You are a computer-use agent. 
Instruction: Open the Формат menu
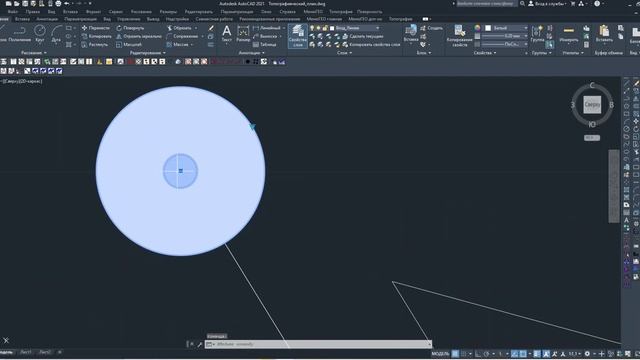click(93, 12)
